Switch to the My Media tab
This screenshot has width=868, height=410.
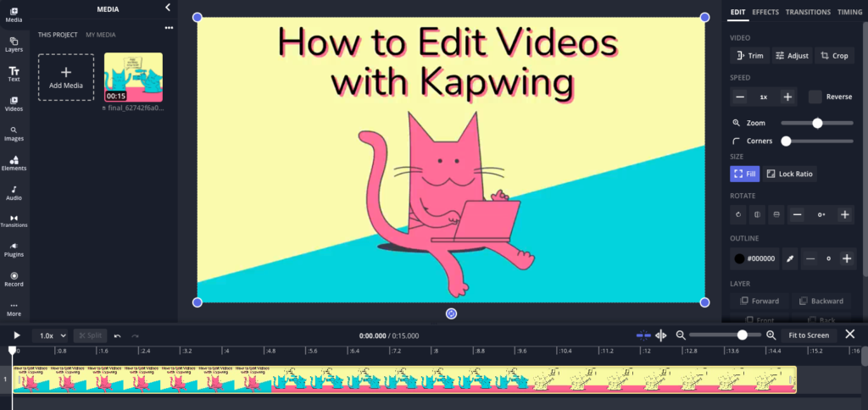101,35
